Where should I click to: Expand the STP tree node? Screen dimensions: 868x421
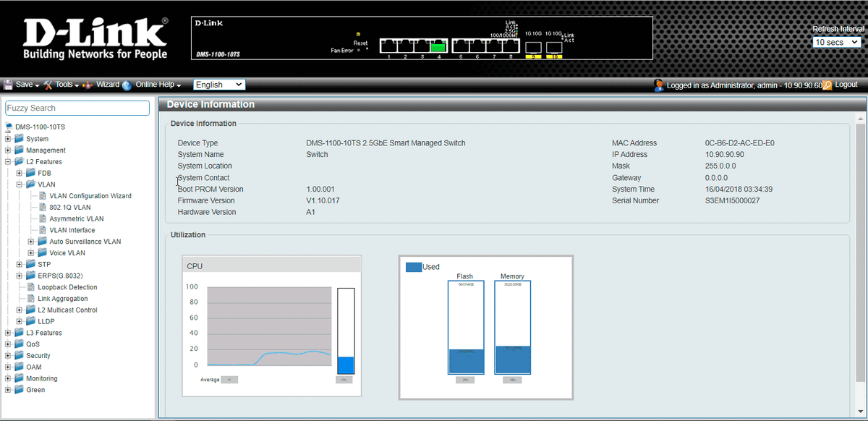tap(20, 264)
